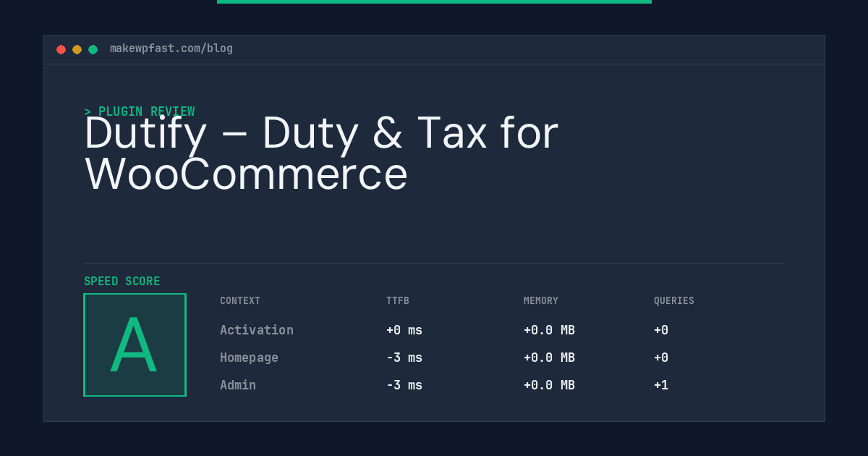Click the 'MEMORY' column header

click(541, 301)
